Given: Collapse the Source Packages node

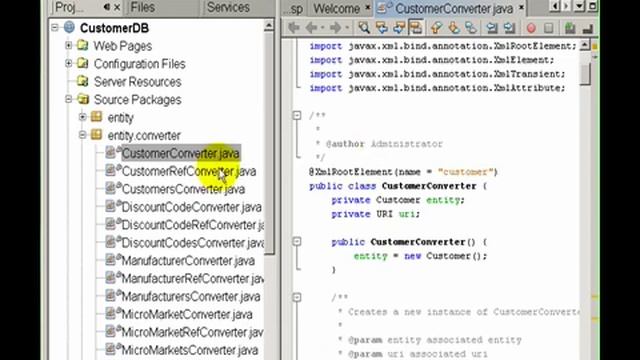Looking at the screenshot, I should tap(69, 99).
